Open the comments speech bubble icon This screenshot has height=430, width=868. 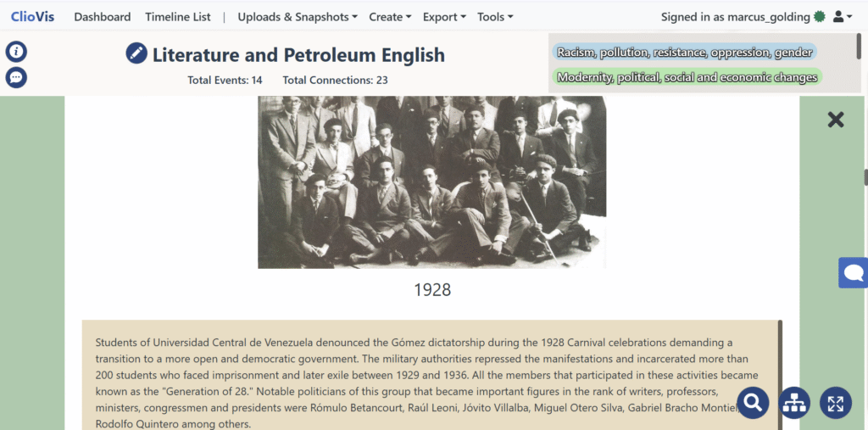17,77
